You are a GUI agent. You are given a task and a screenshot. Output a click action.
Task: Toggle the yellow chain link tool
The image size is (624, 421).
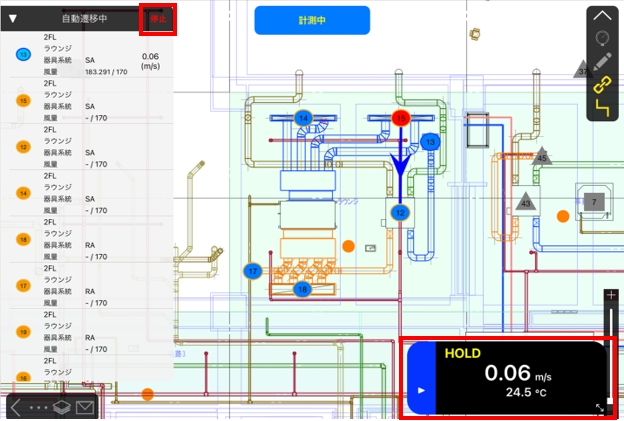[x=602, y=84]
